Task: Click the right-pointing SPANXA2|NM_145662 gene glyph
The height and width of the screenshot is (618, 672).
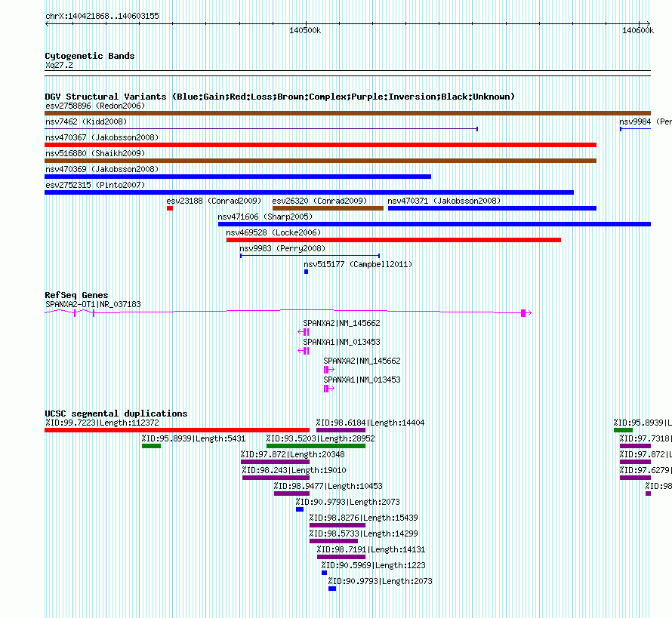Action: (x=328, y=370)
